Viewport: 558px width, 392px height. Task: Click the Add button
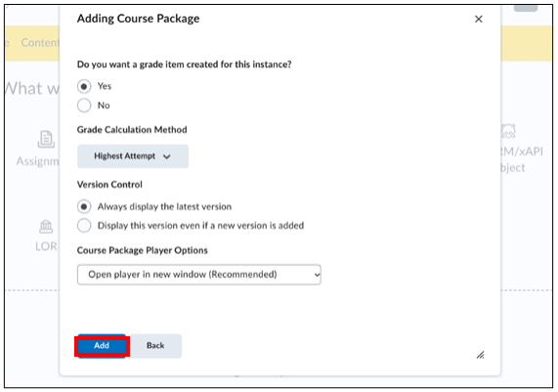point(102,346)
